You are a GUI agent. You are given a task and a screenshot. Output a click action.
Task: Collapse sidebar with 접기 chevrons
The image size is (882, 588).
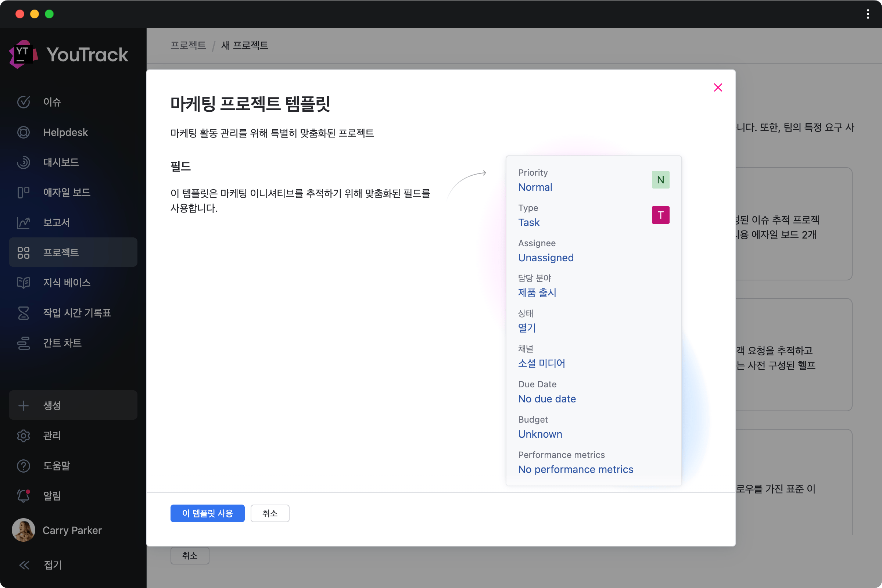tap(24, 565)
